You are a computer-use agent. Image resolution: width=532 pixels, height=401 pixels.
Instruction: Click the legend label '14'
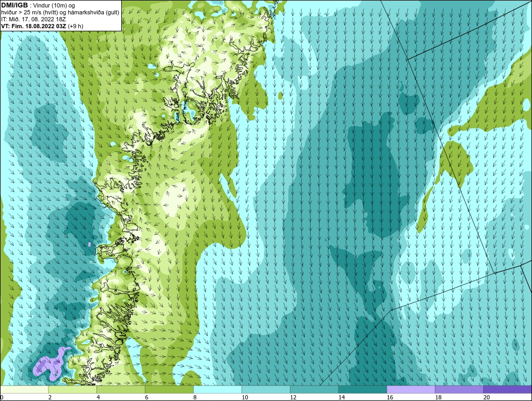342,397
